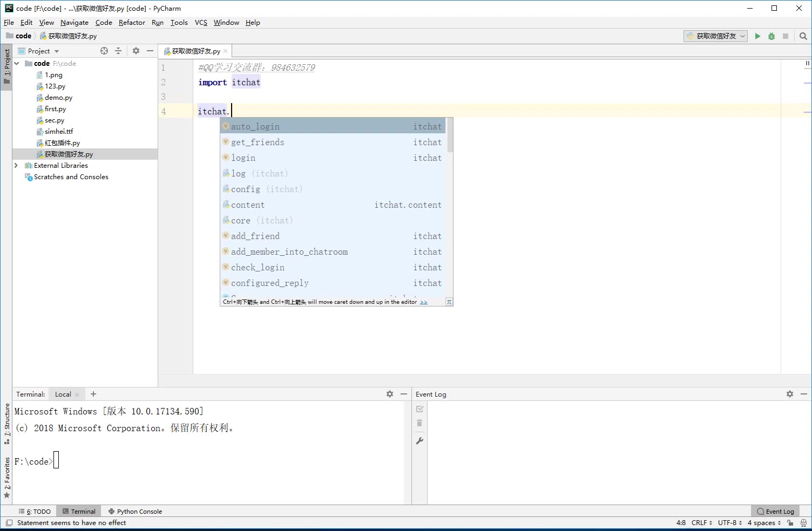Toggle tool window quick-access icon in status bar

click(x=9, y=523)
